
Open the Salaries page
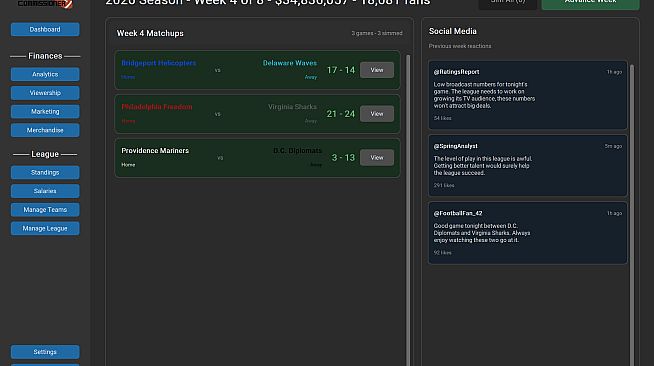45,191
